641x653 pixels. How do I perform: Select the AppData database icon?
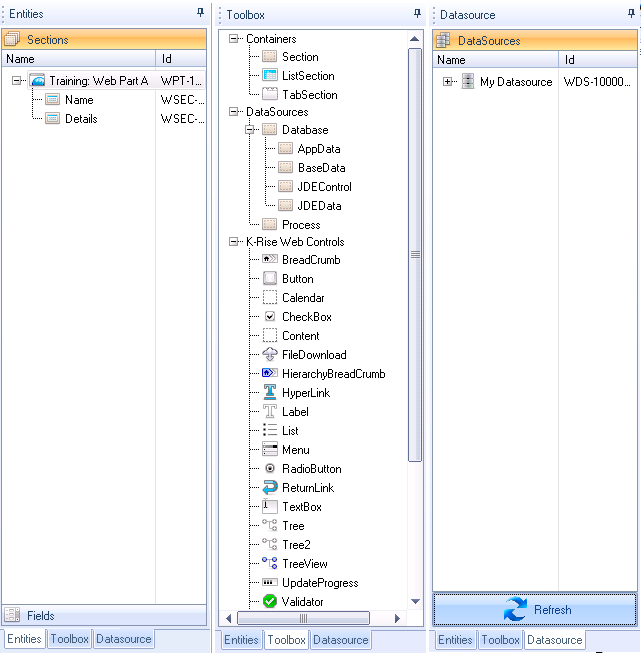tap(285, 148)
